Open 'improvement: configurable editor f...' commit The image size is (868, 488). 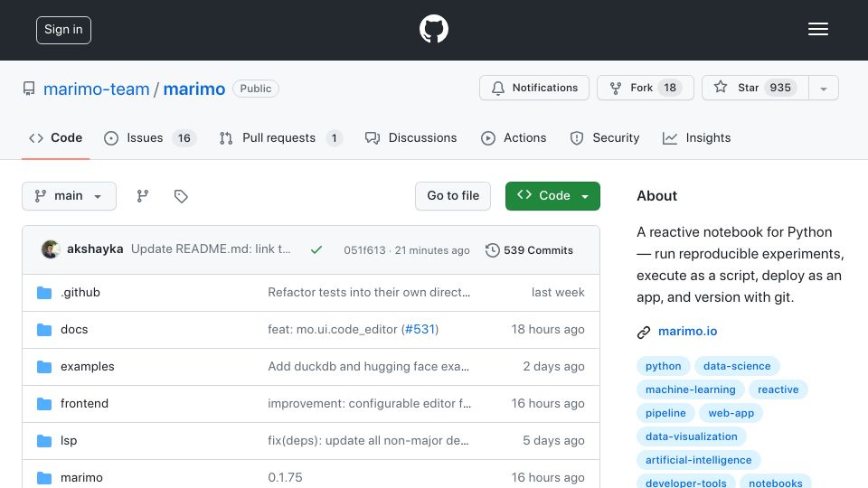[369, 403]
